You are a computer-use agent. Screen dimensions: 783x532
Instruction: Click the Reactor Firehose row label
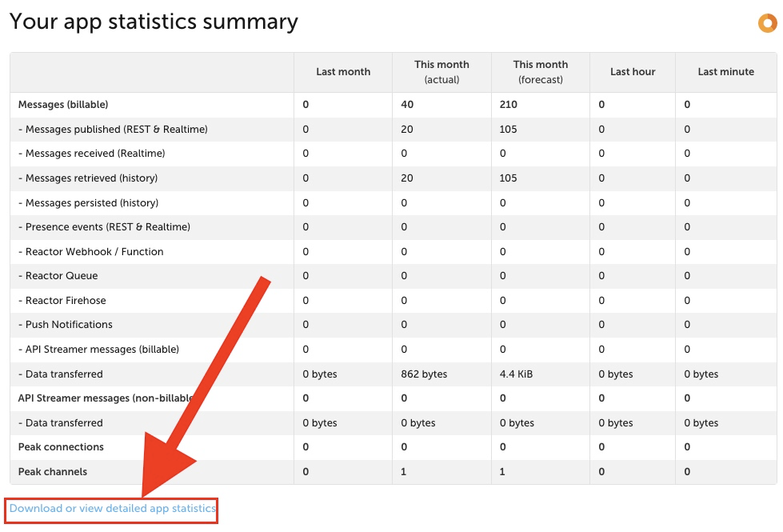[62, 301]
